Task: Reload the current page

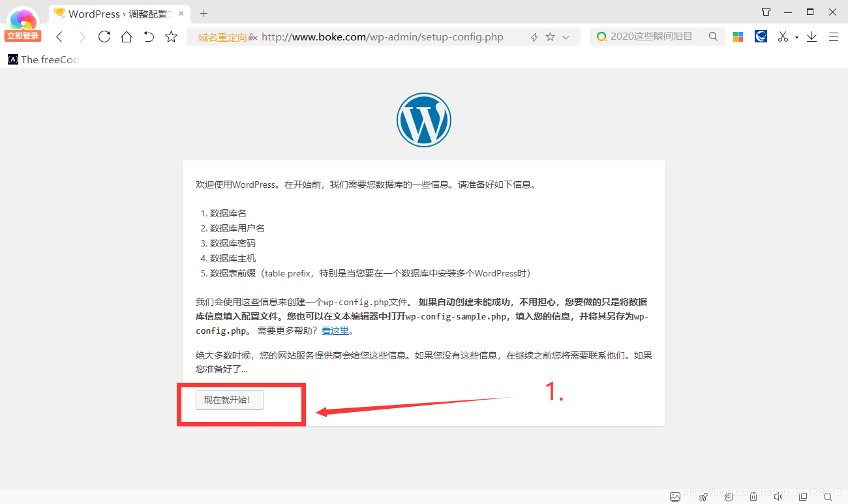Action: [104, 37]
